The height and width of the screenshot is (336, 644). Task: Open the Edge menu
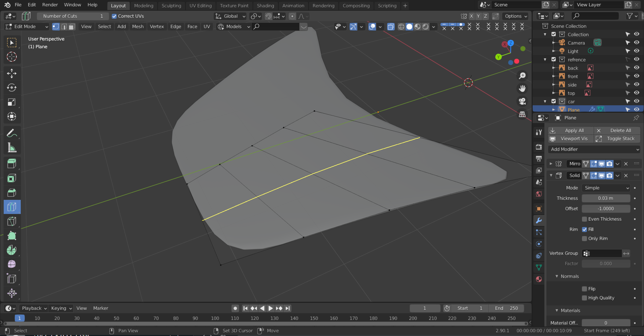[x=175, y=26]
